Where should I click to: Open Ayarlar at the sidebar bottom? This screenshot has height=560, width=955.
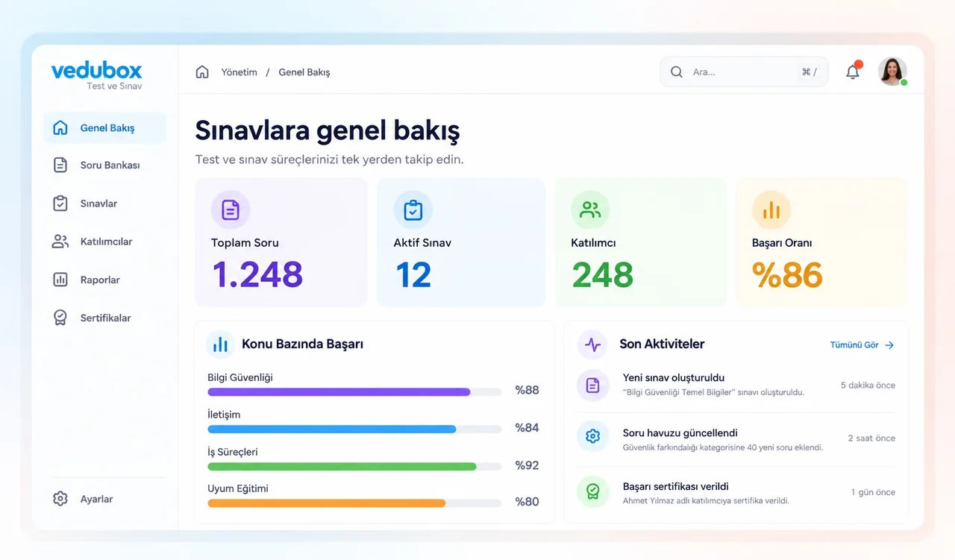click(104, 499)
